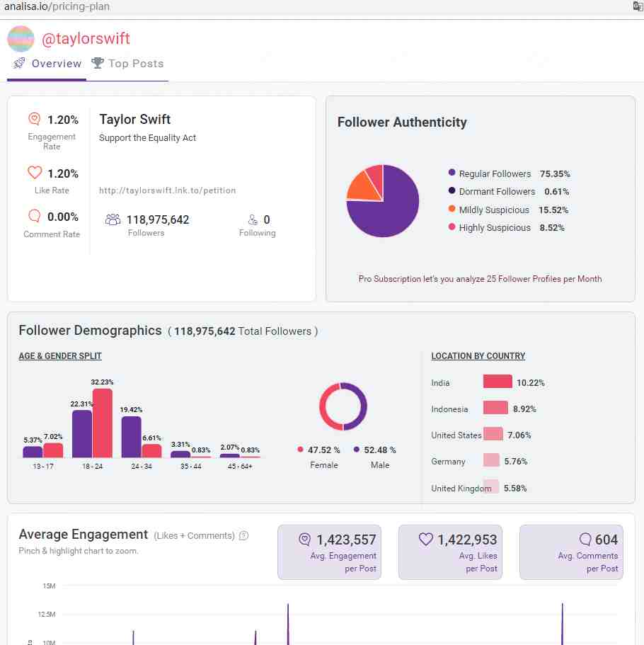Screen dimensions: 644x645
Task: Click the Pro Subscription follower profiles notice
Action: (x=480, y=279)
